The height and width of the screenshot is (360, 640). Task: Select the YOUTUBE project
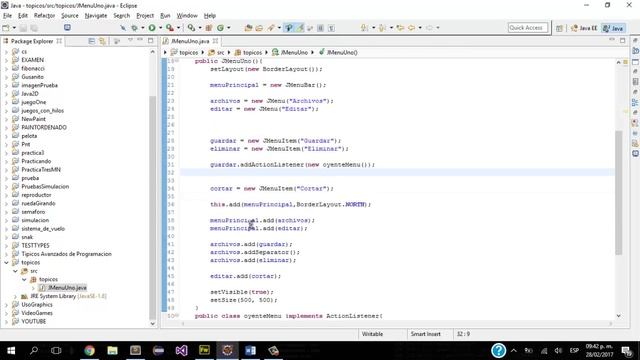[x=33, y=322]
